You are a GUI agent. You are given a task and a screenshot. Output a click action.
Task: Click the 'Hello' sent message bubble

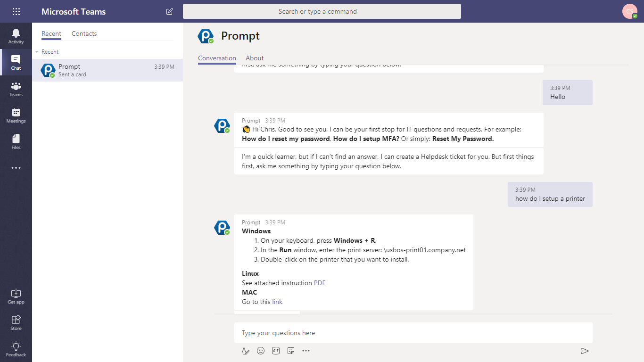point(568,92)
